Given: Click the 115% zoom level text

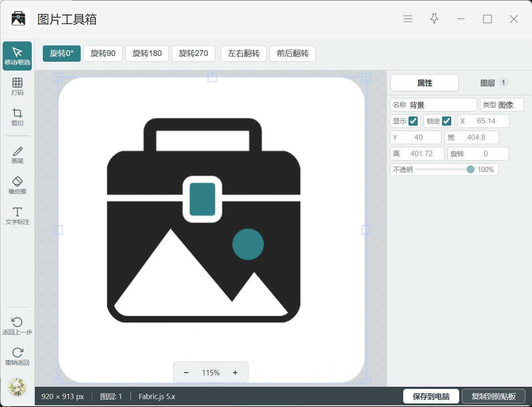Looking at the screenshot, I should pyautogui.click(x=211, y=373).
